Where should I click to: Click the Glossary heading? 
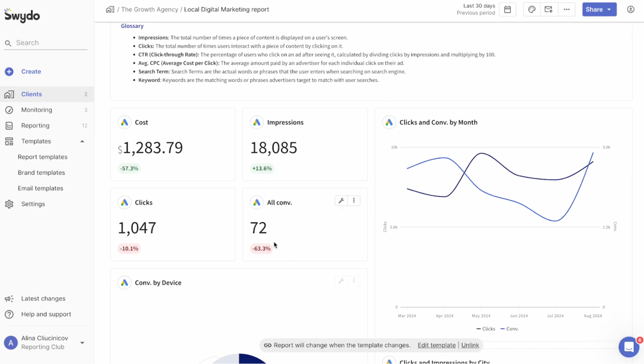(x=132, y=26)
